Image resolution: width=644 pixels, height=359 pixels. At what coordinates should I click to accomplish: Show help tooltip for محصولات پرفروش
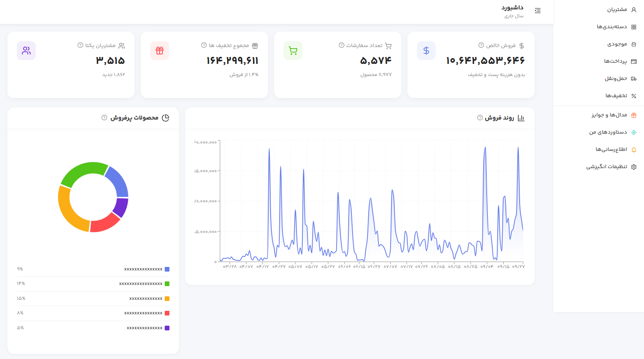click(104, 118)
